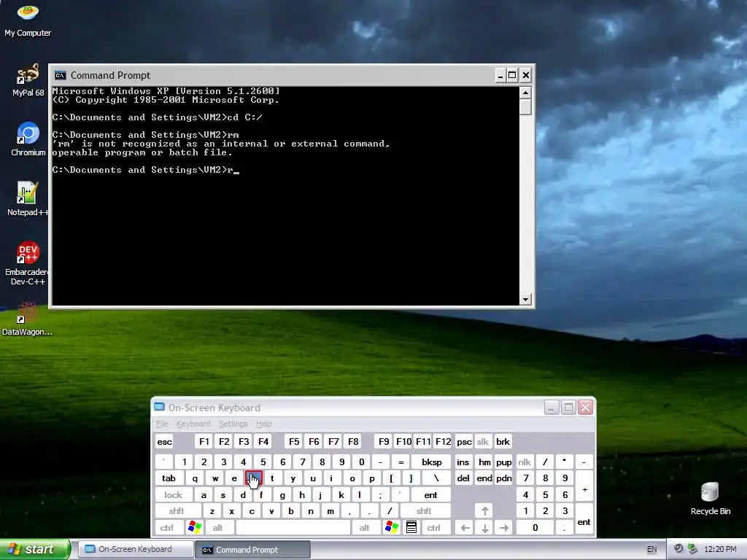747x560 pixels.
Task: Toggle the left shft key on keyboard
Action: tap(177, 511)
